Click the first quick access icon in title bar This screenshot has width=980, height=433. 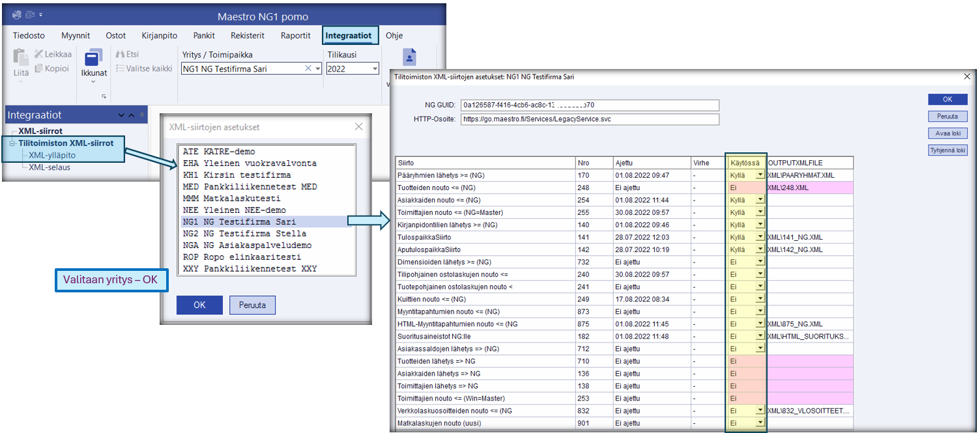(17, 14)
